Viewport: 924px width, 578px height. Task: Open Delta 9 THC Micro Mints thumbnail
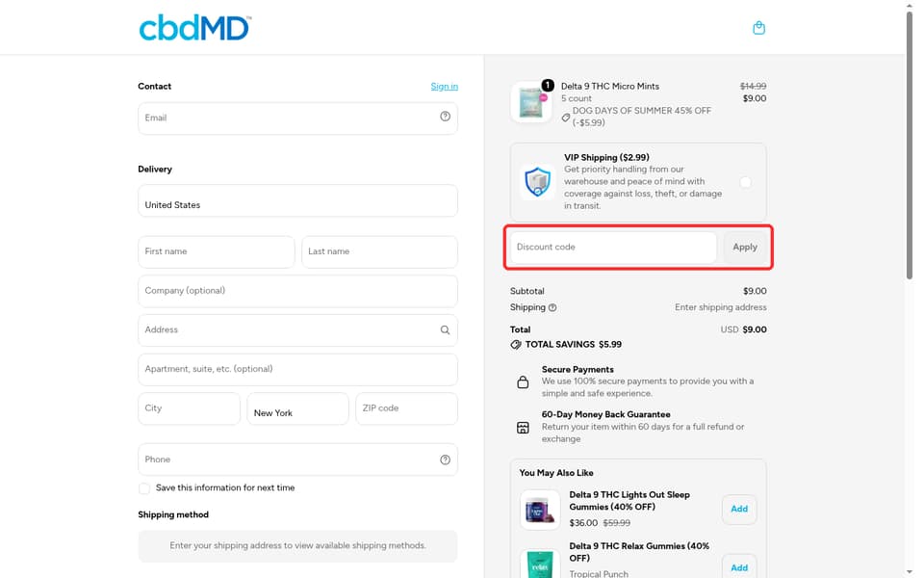(531, 102)
